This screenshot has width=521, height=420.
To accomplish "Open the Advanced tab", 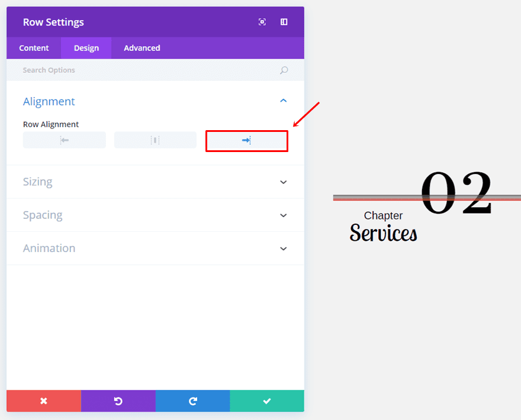I will (x=141, y=48).
